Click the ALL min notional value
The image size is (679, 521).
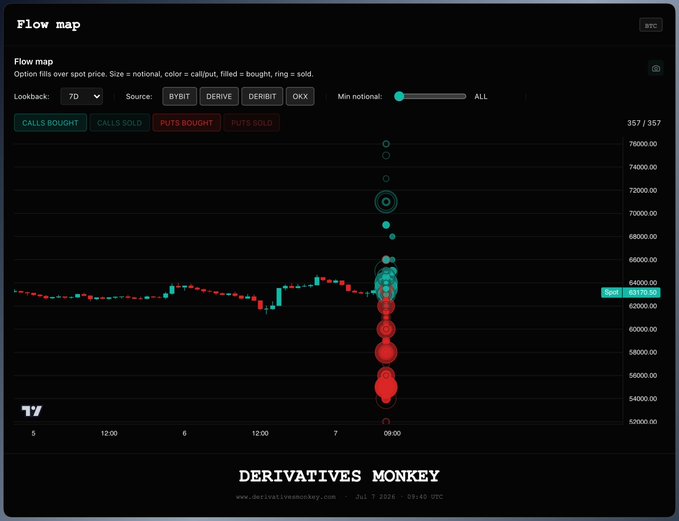(x=481, y=97)
